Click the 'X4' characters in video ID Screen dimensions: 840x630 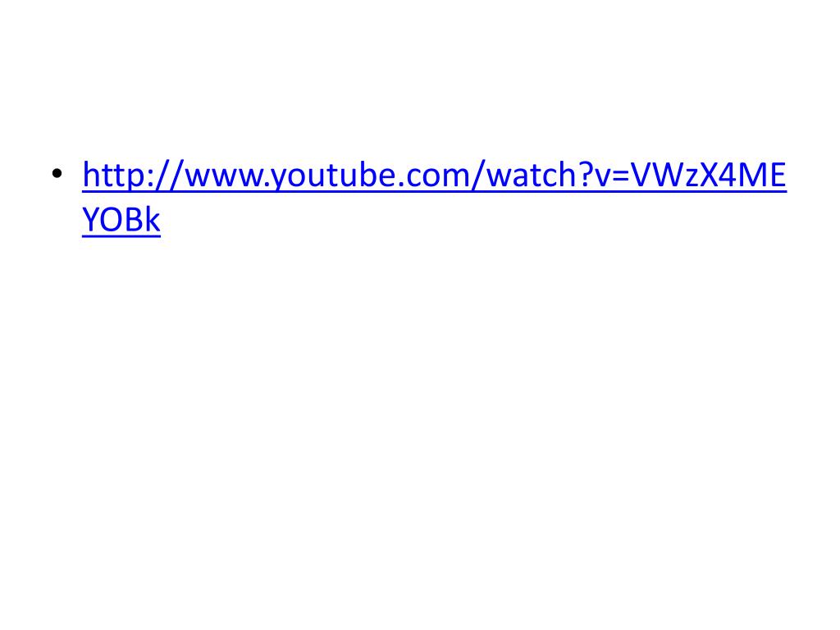pyautogui.click(x=719, y=175)
